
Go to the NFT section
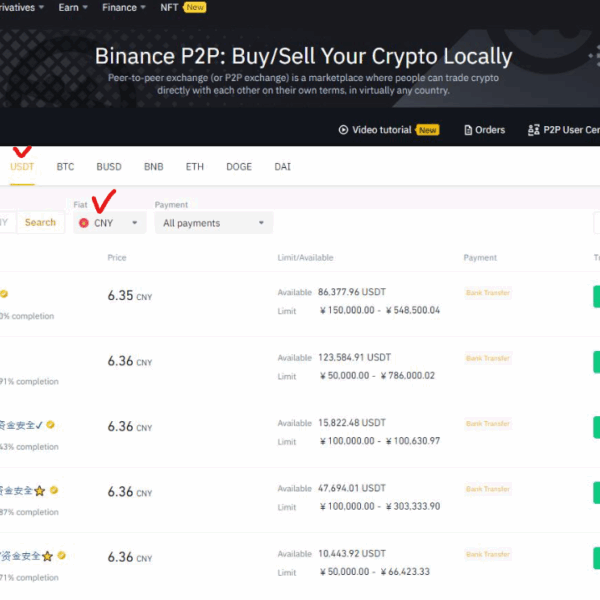pyautogui.click(x=169, y=7)
